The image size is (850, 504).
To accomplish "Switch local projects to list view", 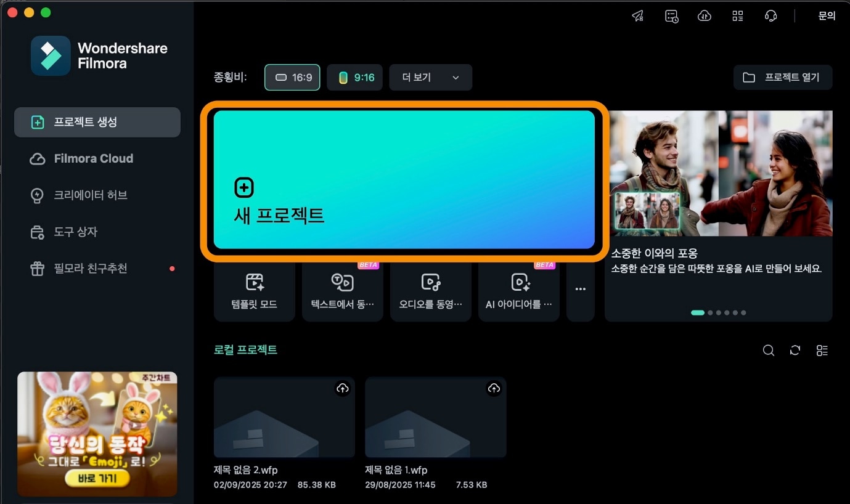I will click(x=822, y=350).
